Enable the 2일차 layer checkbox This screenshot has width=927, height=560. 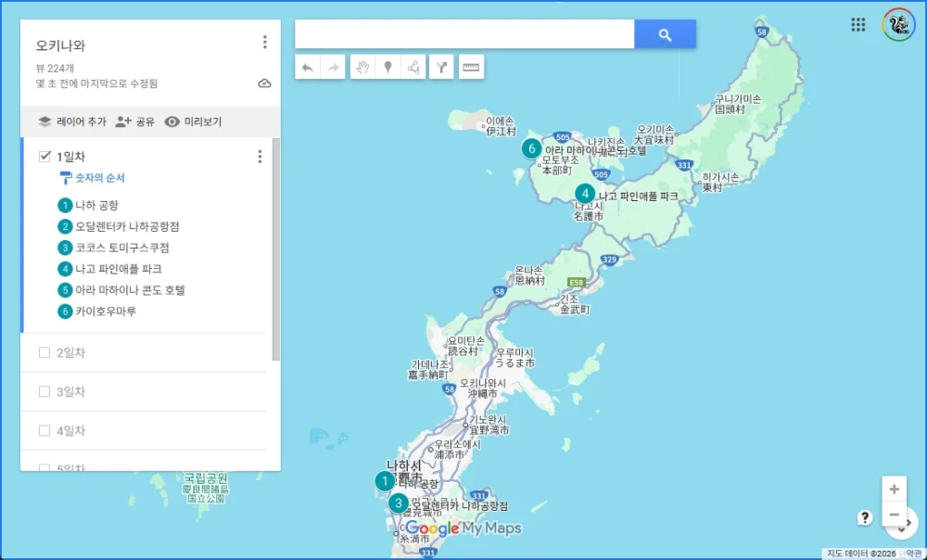coord(44,352)
